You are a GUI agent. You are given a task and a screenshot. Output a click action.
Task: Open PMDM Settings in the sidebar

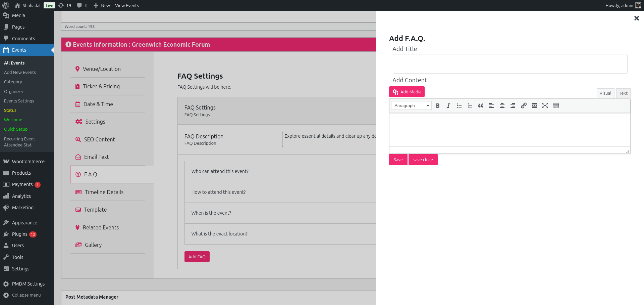click(27, 284)
